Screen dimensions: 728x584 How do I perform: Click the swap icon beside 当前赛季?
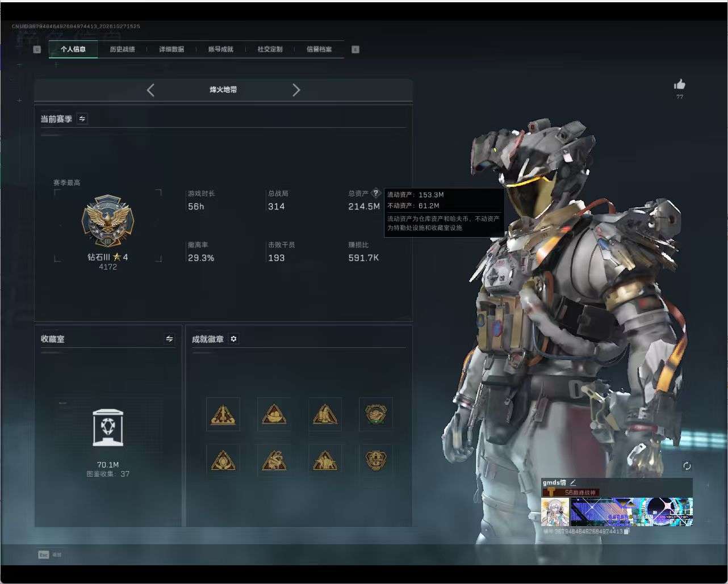pos(82,119)
